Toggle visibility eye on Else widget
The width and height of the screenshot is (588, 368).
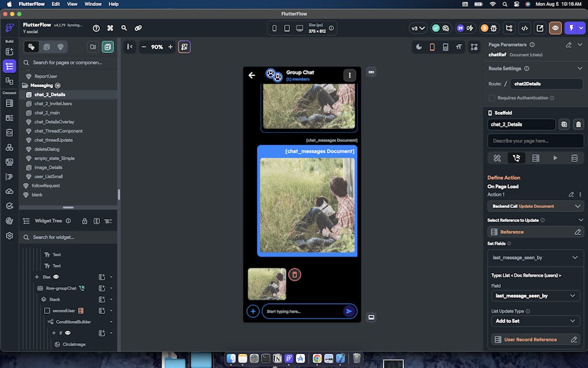click(x=56, y=277)
